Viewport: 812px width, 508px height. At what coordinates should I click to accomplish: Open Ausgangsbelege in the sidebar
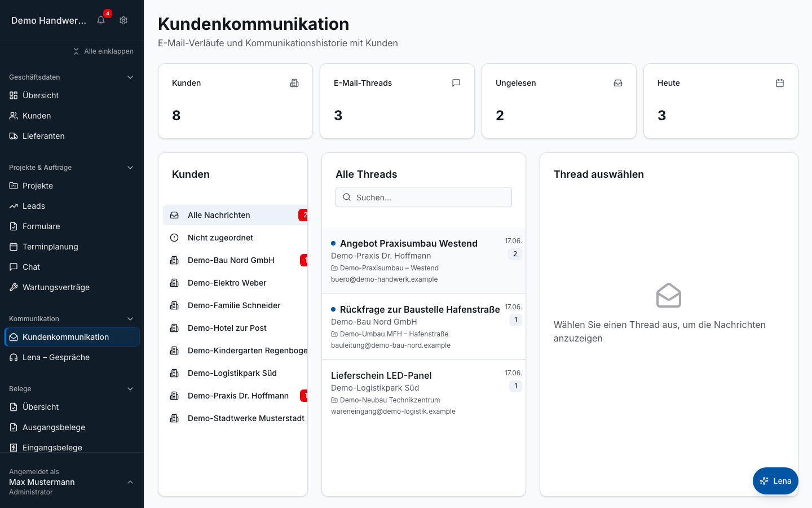[72, 427]
